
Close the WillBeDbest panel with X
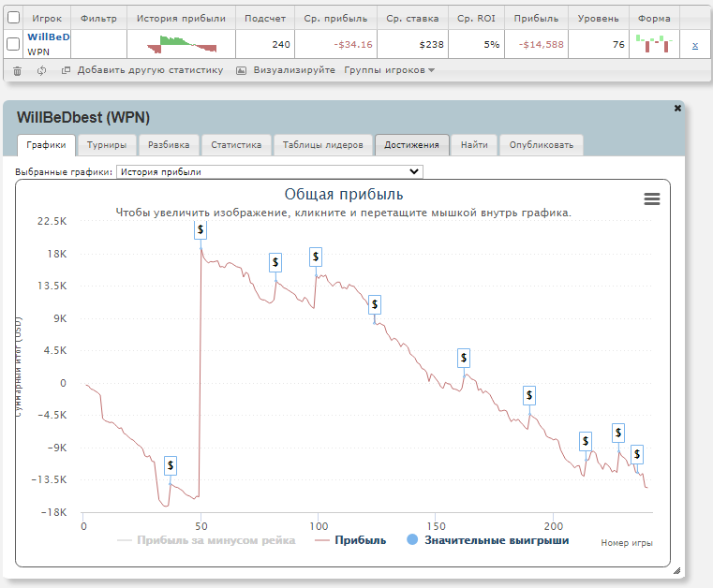click(678, 109)
